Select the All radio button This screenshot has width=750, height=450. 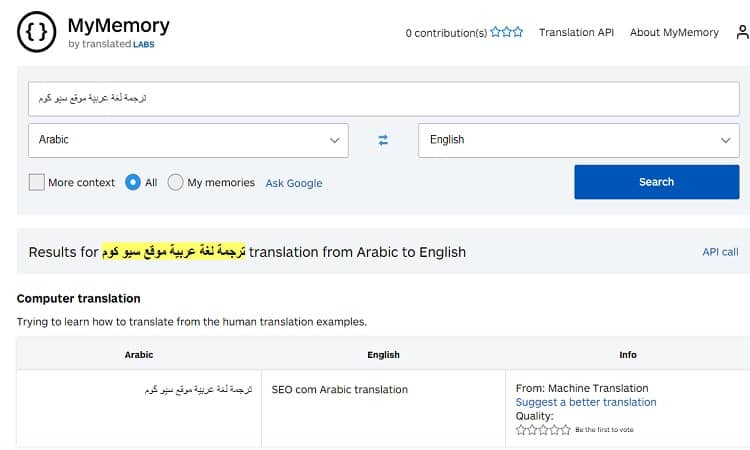(134, 182)
